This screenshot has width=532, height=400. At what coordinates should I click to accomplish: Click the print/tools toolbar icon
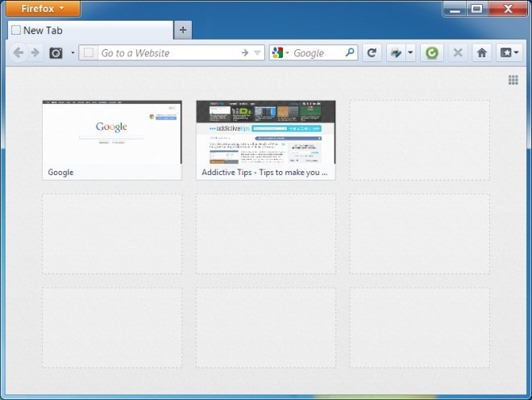click(396, 52)
